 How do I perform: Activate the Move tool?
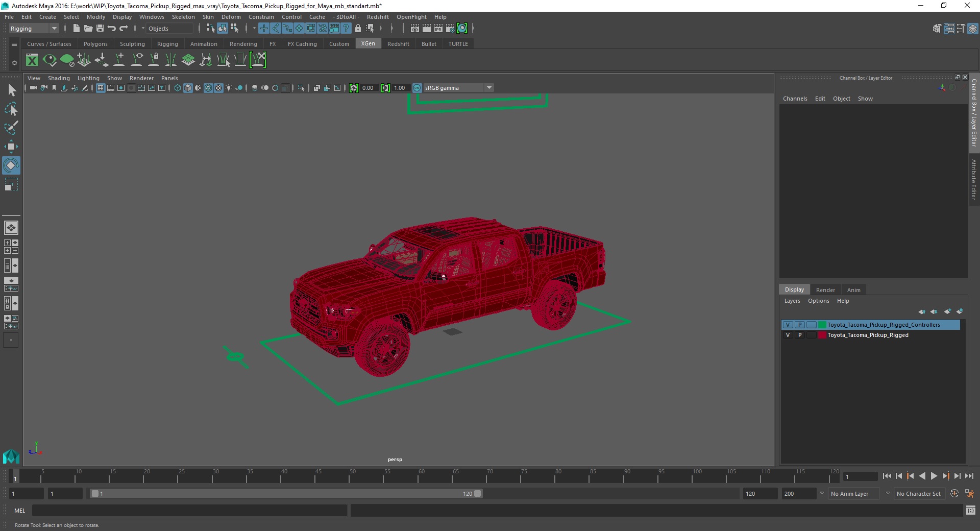click(11, 147)
